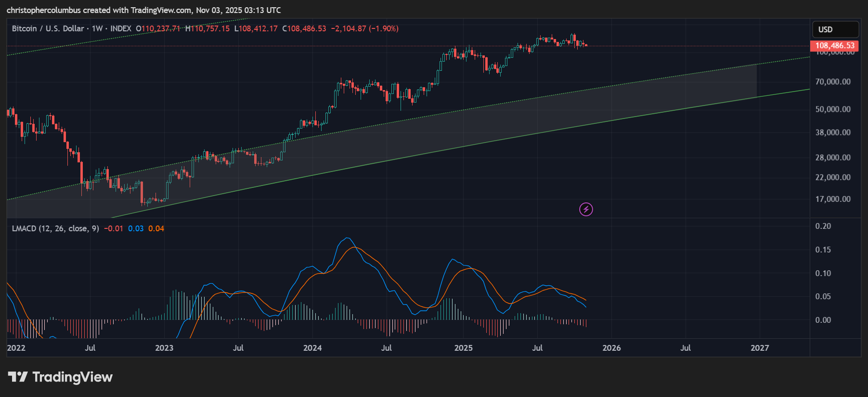Click the orange LMACD signal value 0.04
Viewport: 868px width, 397px height.
coord(156,228)
